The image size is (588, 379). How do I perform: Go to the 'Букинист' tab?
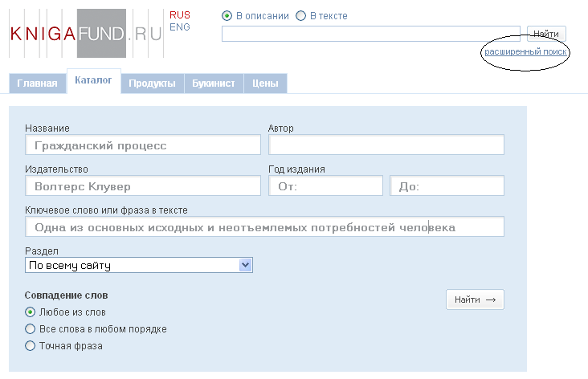click(214, 84)
